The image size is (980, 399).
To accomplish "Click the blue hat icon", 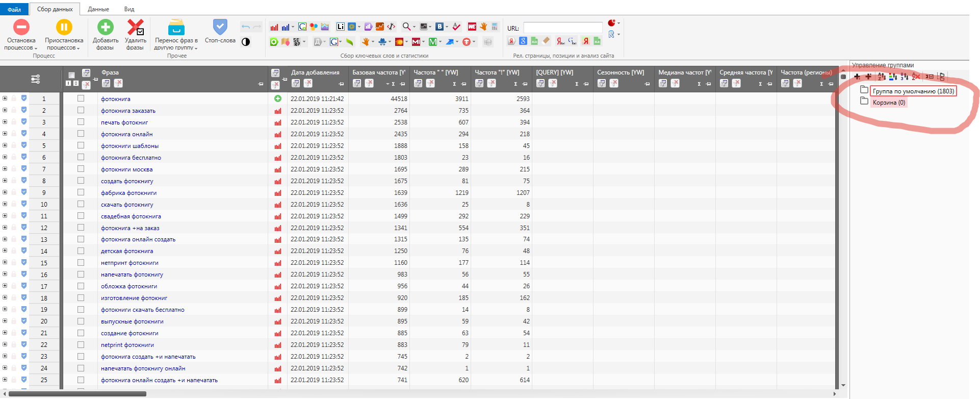I will pyautogui.click(x=382, y=42).
